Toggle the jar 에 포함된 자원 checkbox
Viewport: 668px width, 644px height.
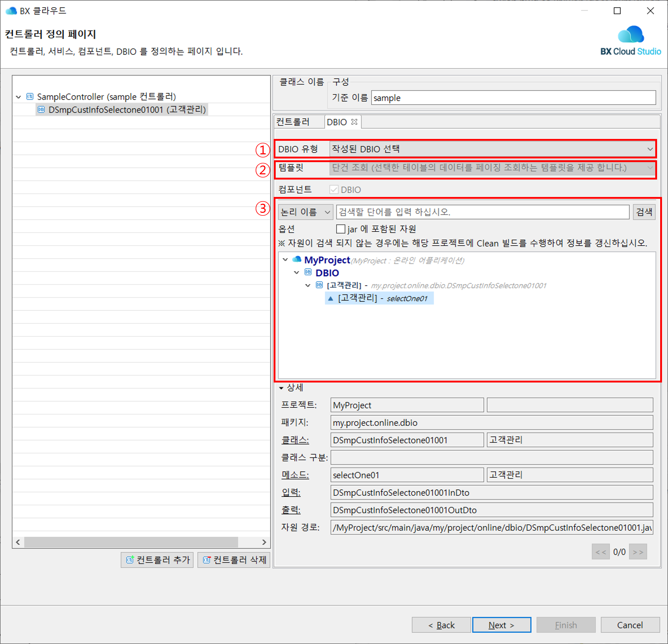(x=341, y=229)
